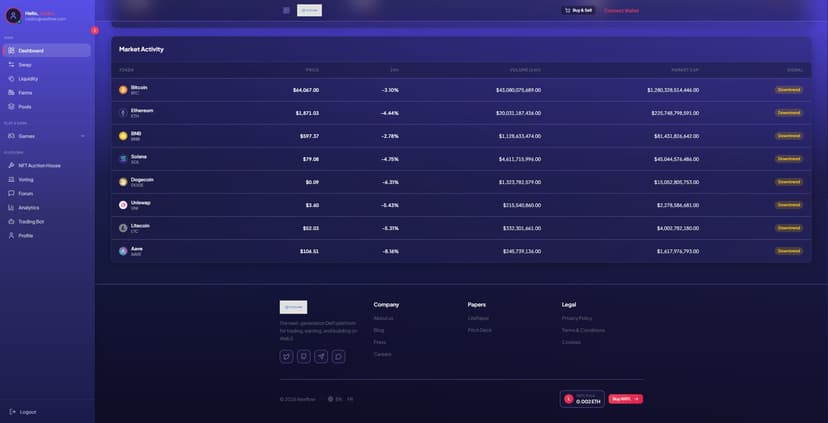Click the 0.002 ETH price box
This screenshot has width=828, height=423.
pos(582,399)
